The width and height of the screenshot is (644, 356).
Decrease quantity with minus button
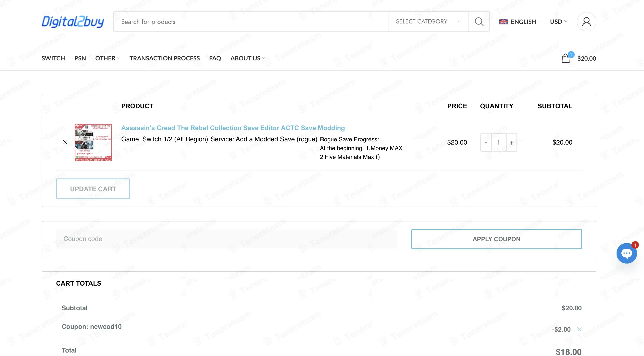point(486,142)
